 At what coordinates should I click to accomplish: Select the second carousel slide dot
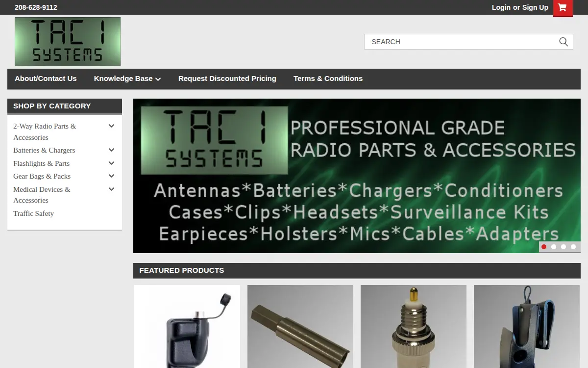pos(554,247)
